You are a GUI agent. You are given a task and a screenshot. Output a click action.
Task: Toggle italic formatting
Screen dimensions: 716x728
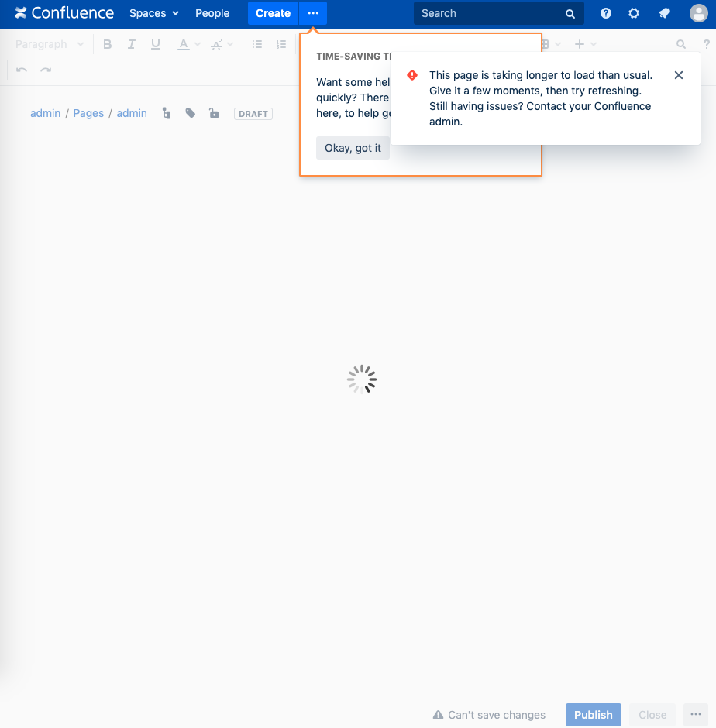point(132,44)
